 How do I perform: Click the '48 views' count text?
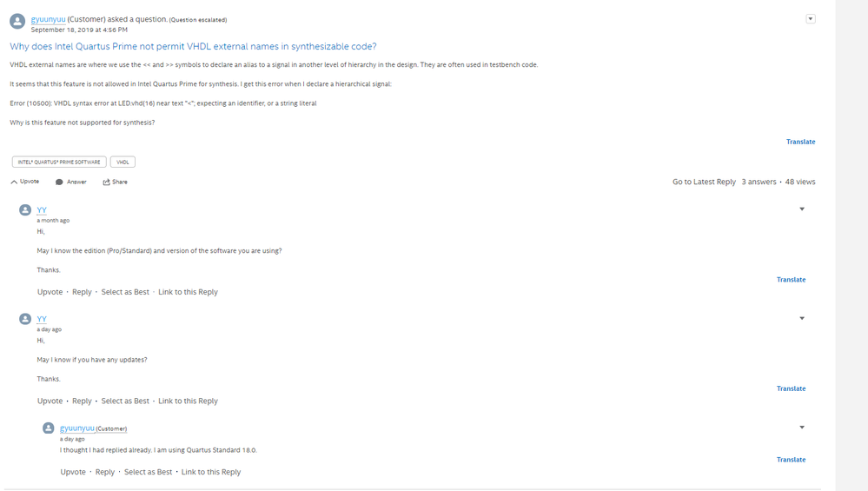click(800, 182)
